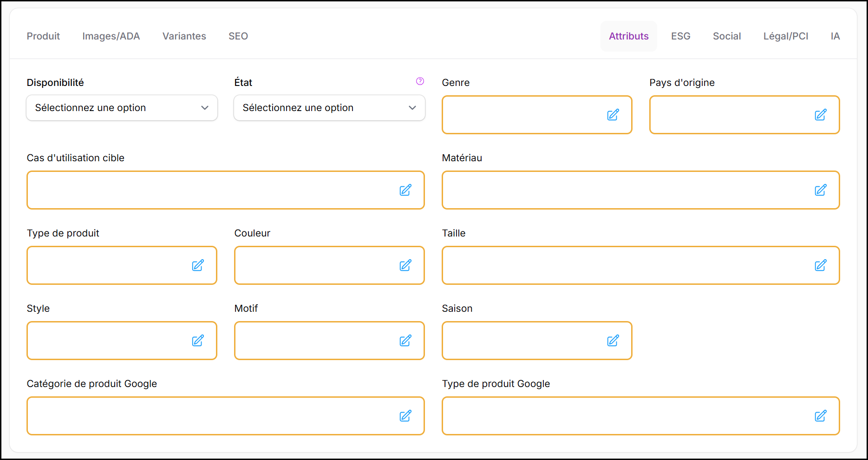The width and height of the screenshot is (868, 460).
Task: Open editor for Cas d'utilisation cible
Action: pyautogui.click(x=405, y=190)
